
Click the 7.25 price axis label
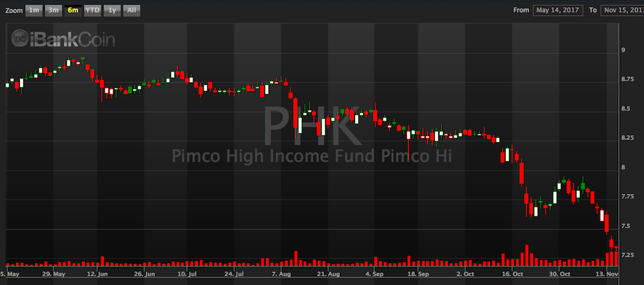pyautogui.click(x=627, y=255)
